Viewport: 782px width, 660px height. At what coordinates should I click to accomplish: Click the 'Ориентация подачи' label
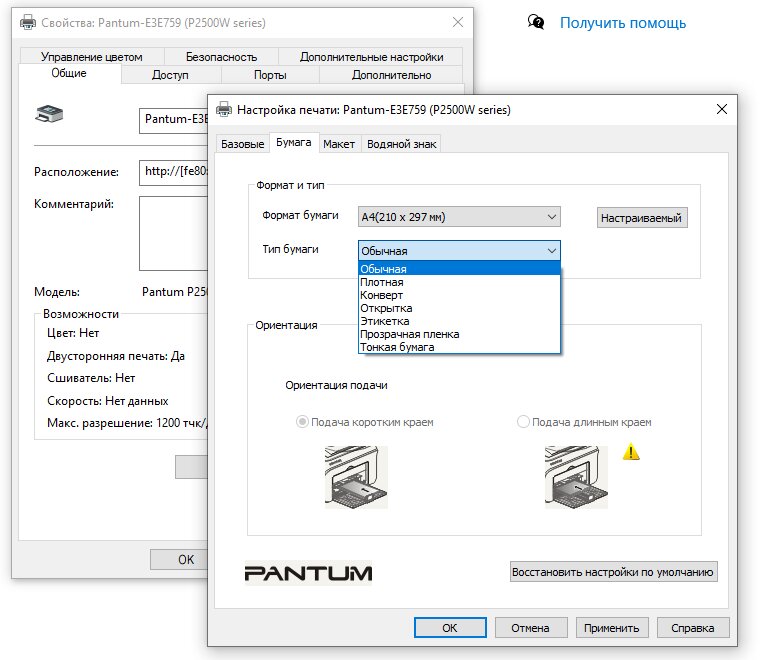336,385
